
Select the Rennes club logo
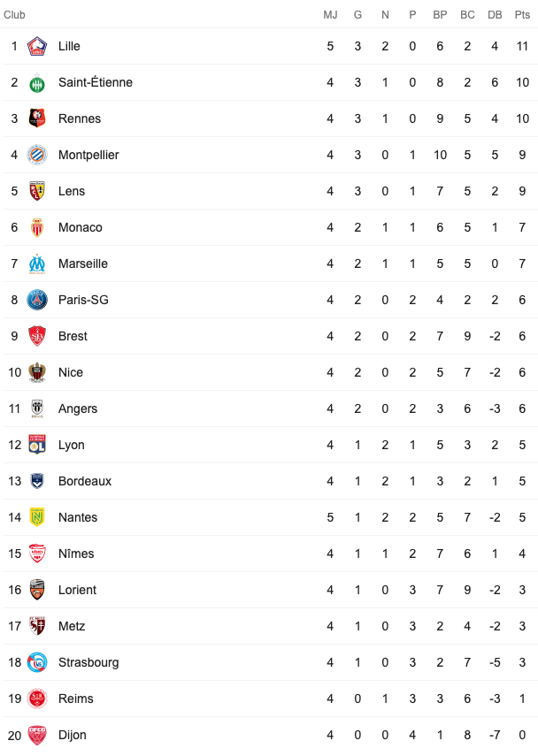click(37, 118)
